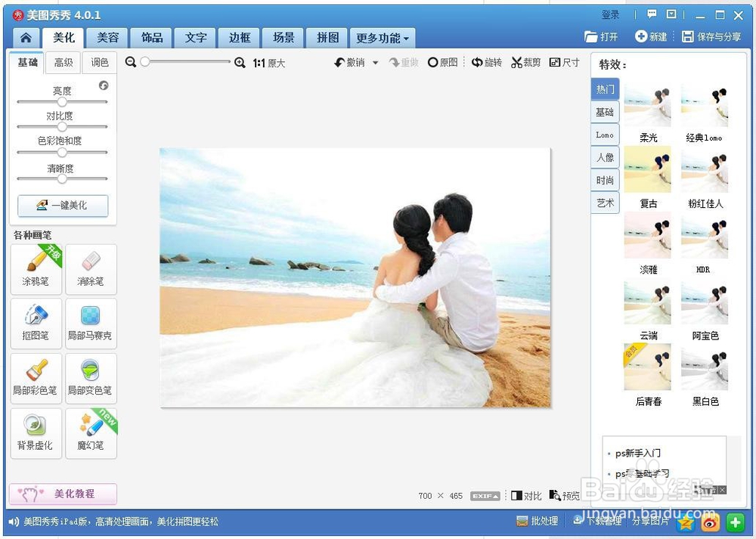This screenshot has height=539, width=756.
Task: Open the 美化教程 tutorial button
Action: point(63,494)
